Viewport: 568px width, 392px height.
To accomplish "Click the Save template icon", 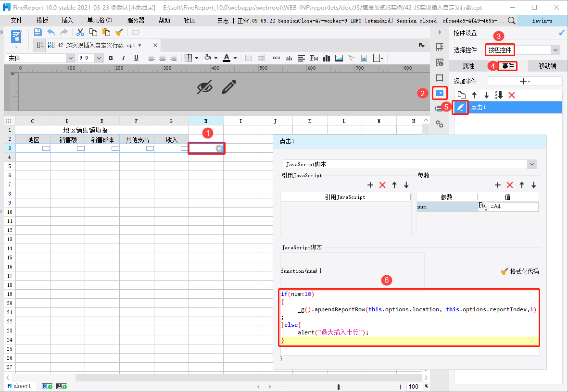I will [38, 32].
